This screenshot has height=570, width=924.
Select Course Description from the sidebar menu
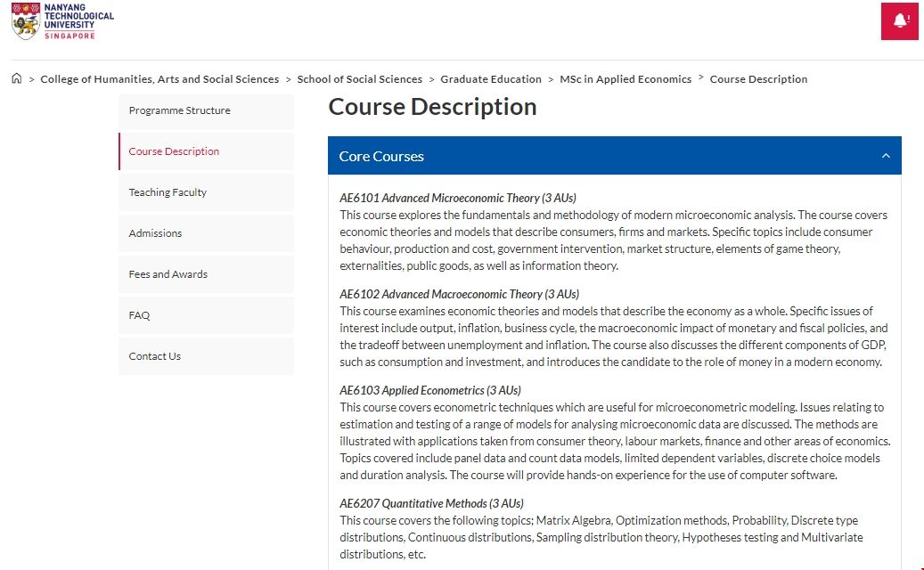[173, 151]
